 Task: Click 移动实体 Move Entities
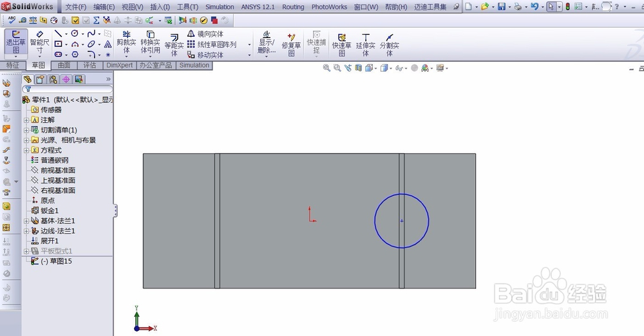[205, 55]
